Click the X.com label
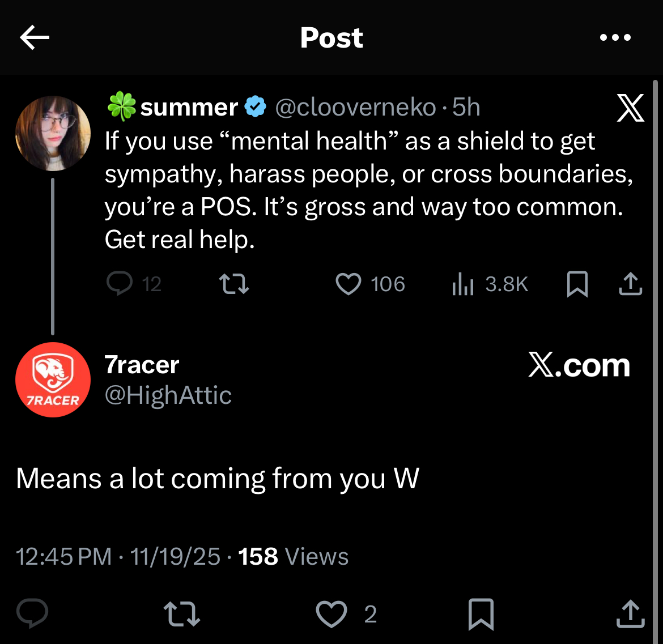Image resolution: width=663 pixels, height=644 pixels. click(x=579, y=365)
